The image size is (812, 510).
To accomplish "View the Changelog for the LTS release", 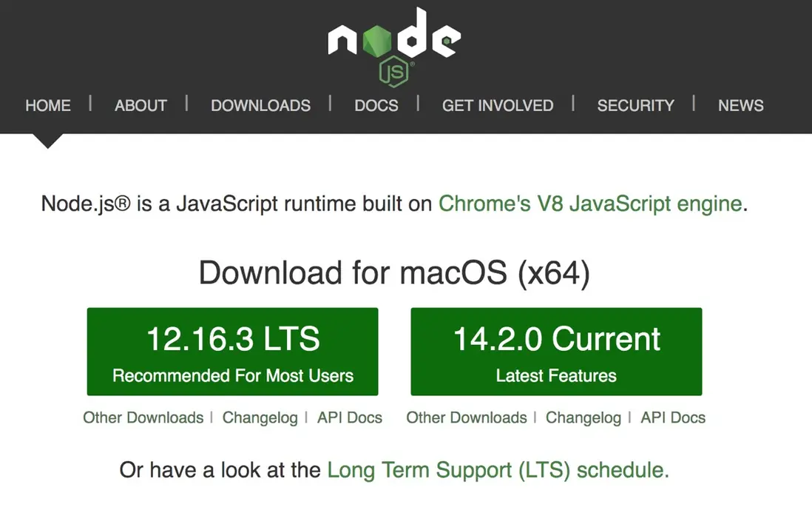I will click(x=260, y=417).
